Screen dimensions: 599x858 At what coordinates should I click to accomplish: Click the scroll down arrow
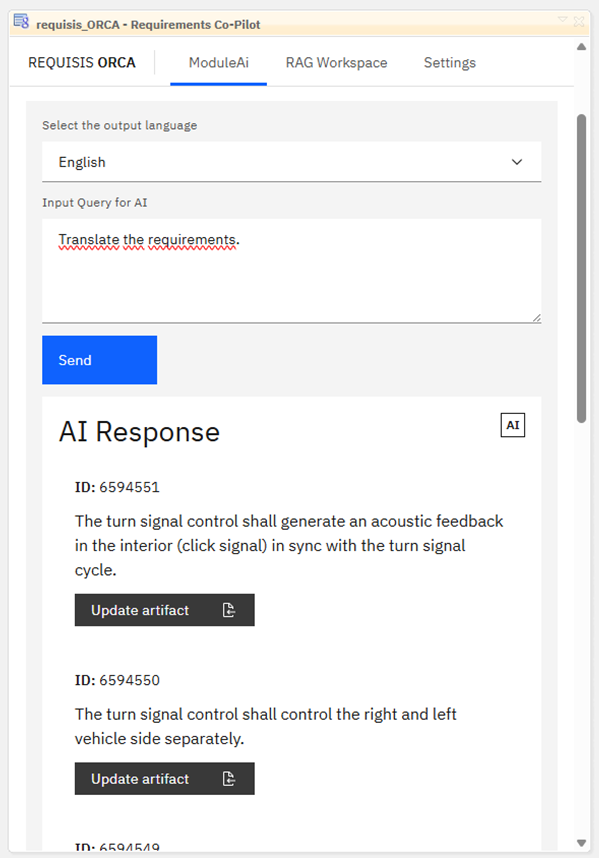pyautogui.click(x=581, y=843)
